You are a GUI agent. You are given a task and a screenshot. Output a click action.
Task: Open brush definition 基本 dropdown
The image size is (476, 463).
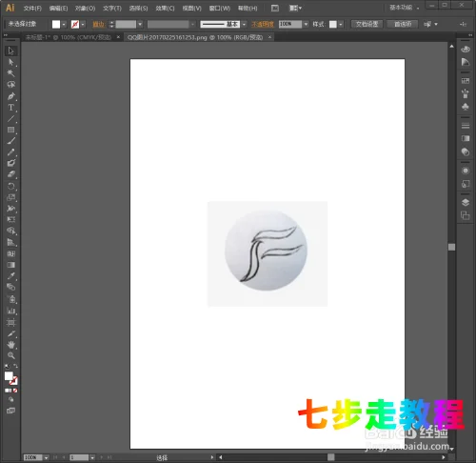pos(244,24)
